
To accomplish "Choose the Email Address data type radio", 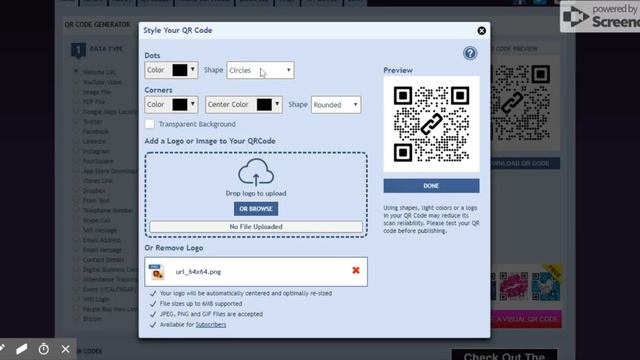I will point(76,240).
